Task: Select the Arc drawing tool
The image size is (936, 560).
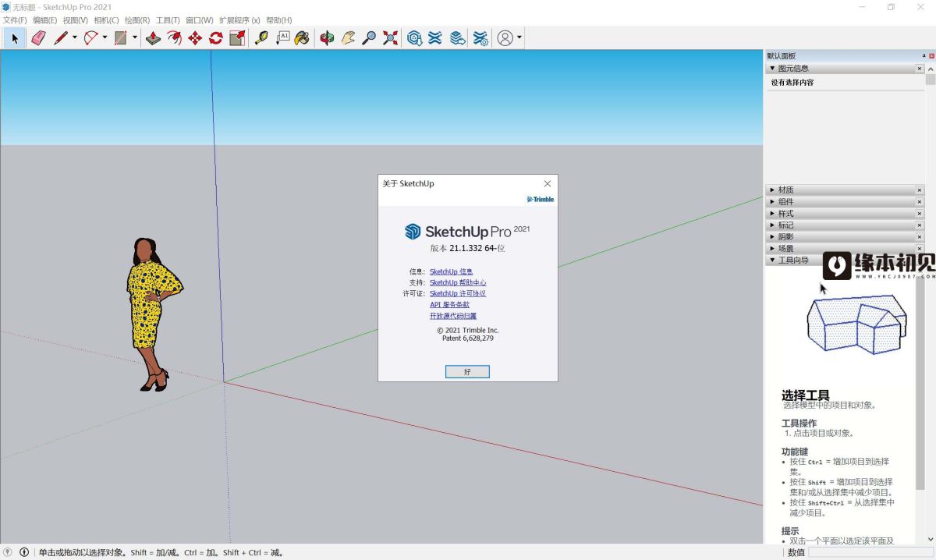Action: click(x=90, y=37)
